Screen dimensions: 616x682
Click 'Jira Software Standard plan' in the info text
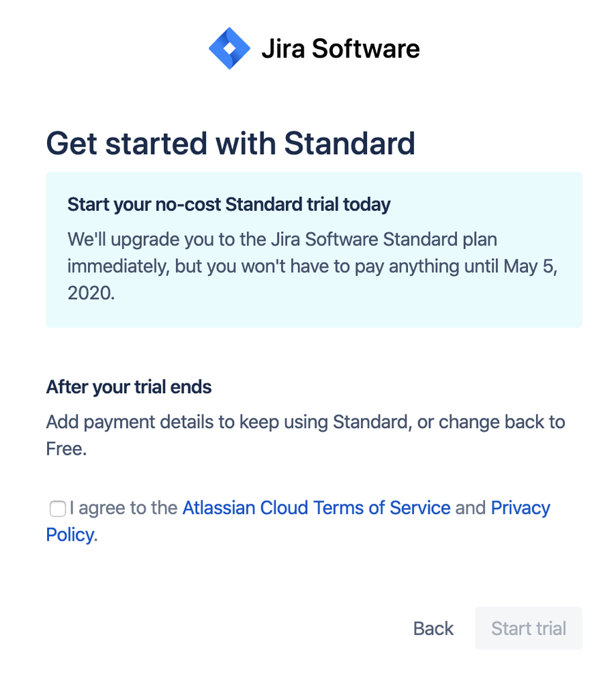[384, 239]
